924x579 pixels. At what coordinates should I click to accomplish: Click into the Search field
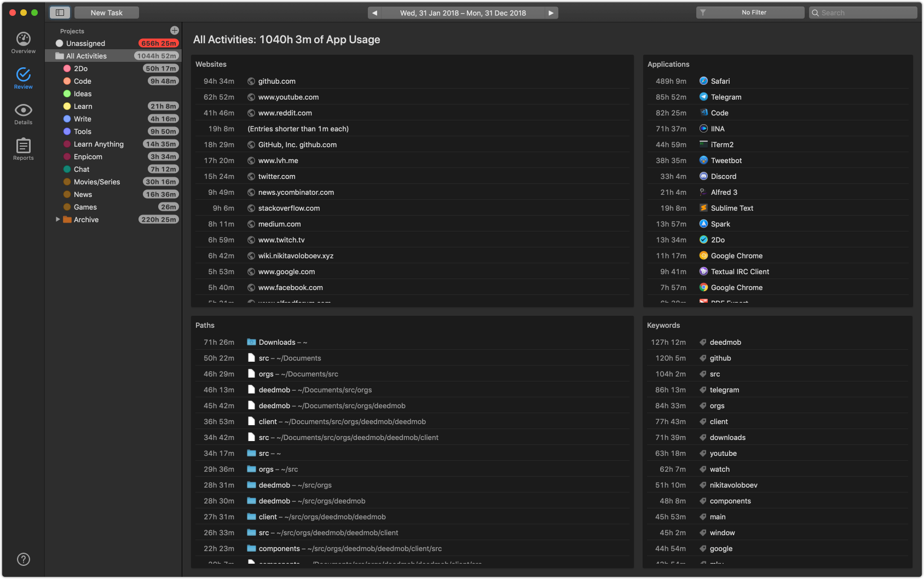click(863, 13)
